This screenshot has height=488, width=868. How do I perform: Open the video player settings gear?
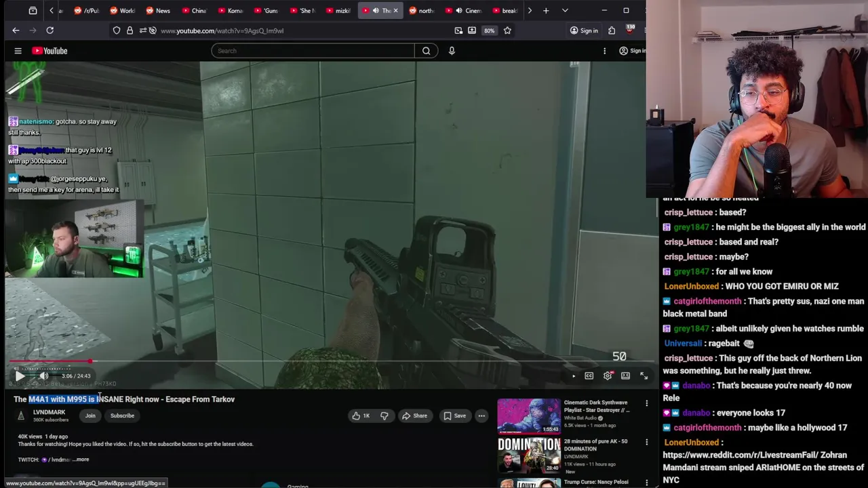click(x=608, y=376)
